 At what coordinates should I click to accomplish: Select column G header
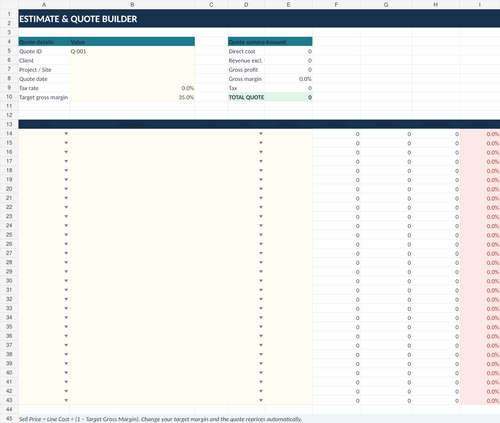pos(386,5)
